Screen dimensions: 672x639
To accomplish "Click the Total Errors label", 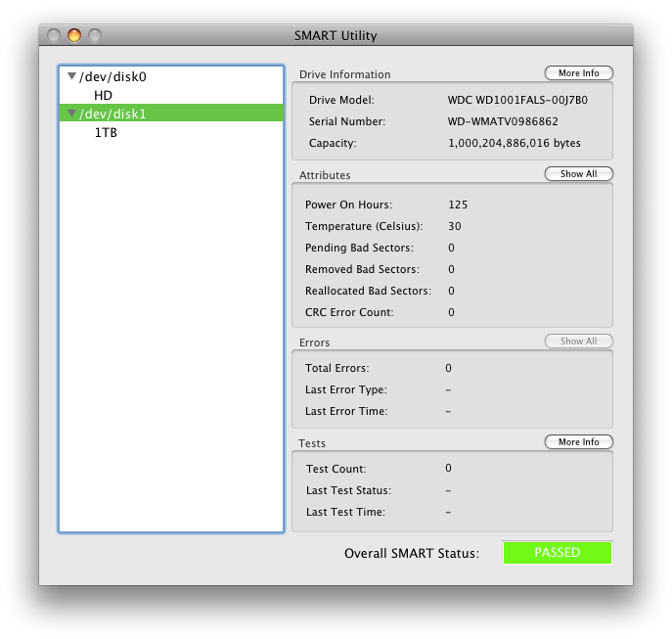I will tap(336, 368).
